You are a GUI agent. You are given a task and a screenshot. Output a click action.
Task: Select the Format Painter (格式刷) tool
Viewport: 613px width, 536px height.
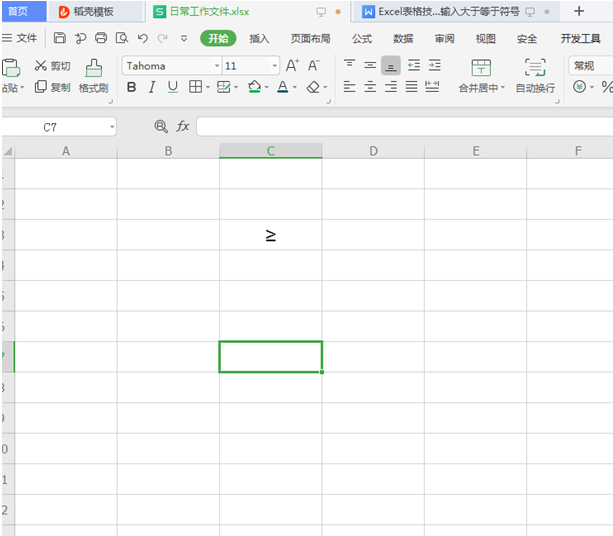[x=93, y=77]
